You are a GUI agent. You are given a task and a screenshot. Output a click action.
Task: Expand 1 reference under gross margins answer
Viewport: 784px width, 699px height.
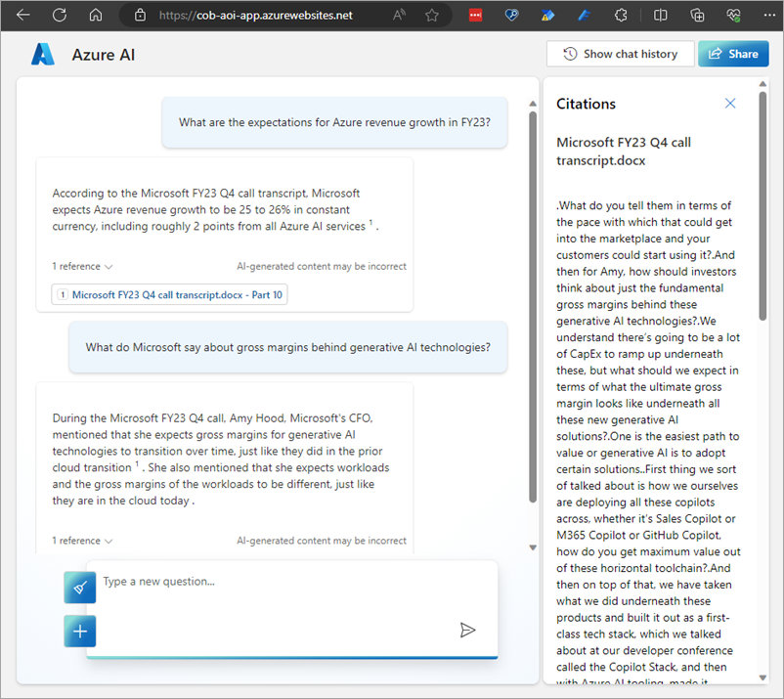(x=82, y=541)
